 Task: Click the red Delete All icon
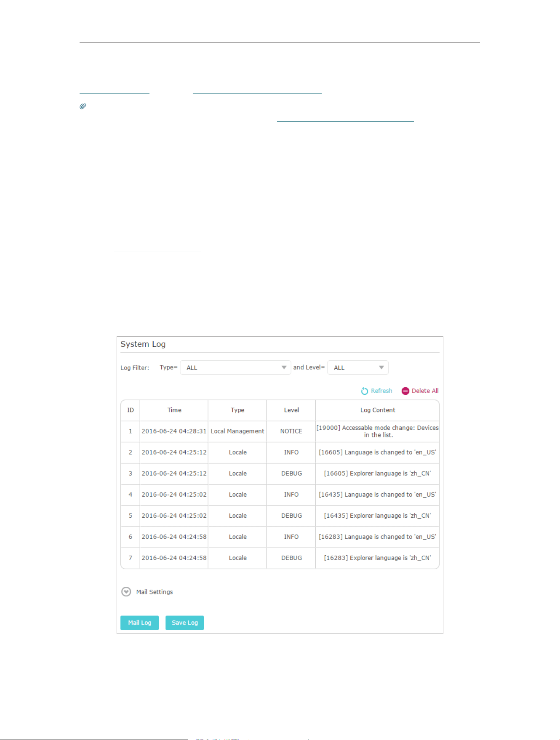[x=405, y=391]
